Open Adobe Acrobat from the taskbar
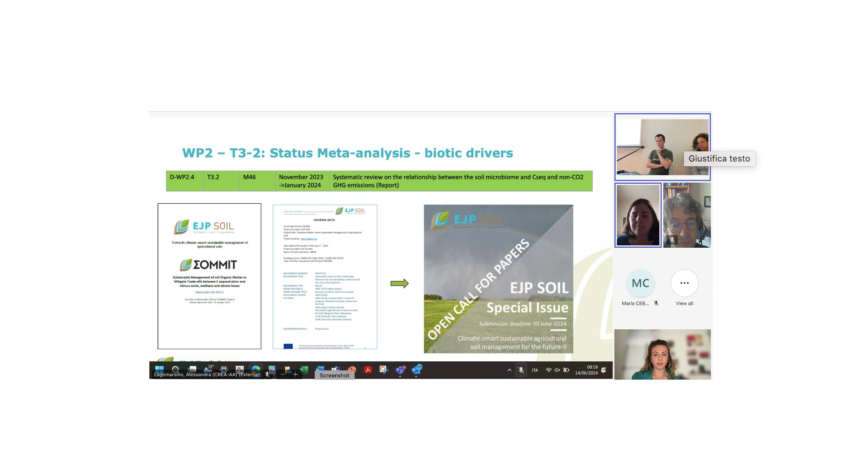Screen dimensions: 868x476 point(368,369)
